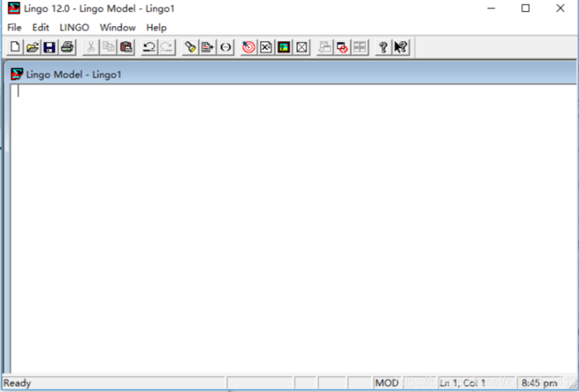Screen dimensions: 579x392
Task: Run Solve with the red bullseye icon
Action: click(x=248, y=47)
